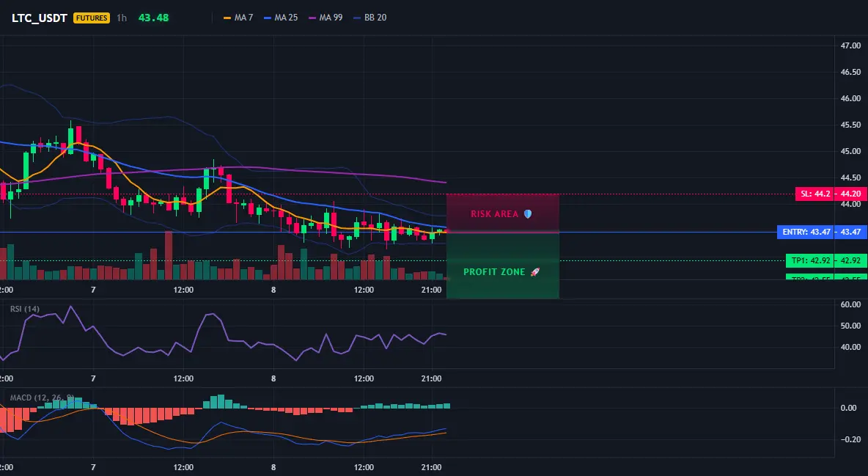The image size is (868, 476).
Task: Toggle the MA 99 legend entry
Action: 325,18
